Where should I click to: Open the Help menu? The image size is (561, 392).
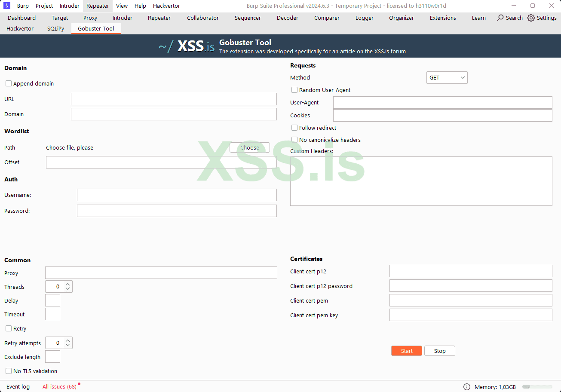point(140,6)
